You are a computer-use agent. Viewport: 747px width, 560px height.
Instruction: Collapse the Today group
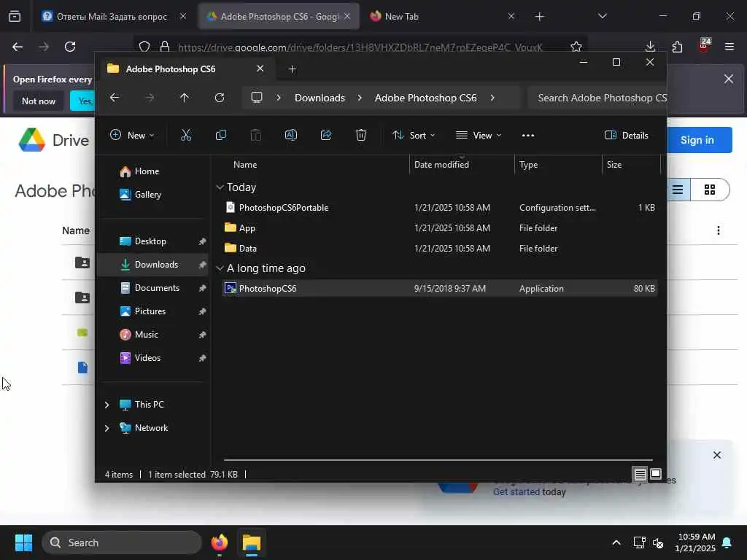pyautogui.click(x=220, y=187)
